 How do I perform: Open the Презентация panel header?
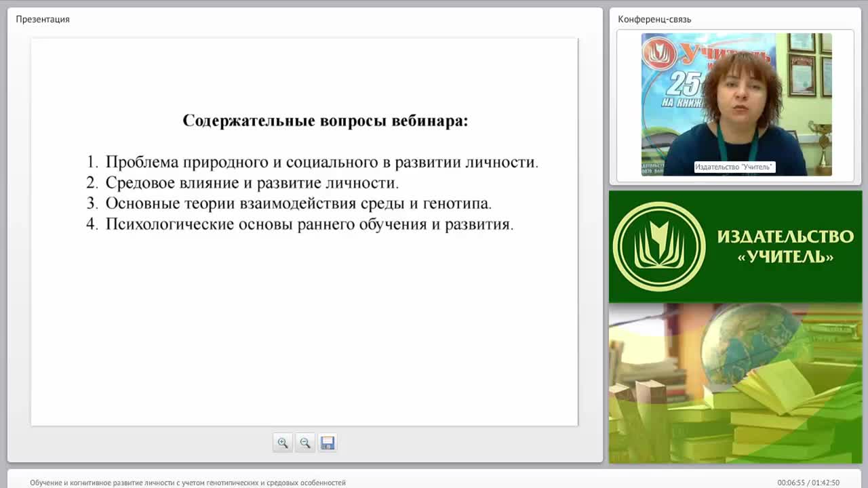point(43,19)
